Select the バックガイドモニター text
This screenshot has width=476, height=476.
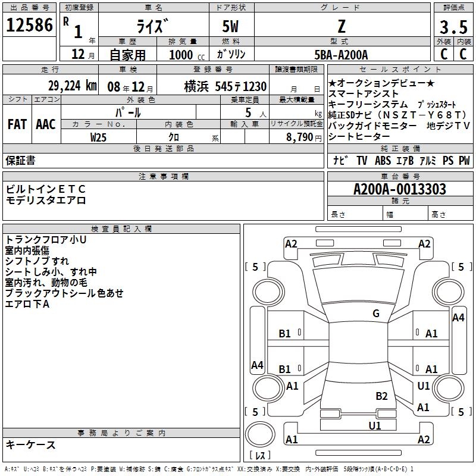(x=372, y=126)
